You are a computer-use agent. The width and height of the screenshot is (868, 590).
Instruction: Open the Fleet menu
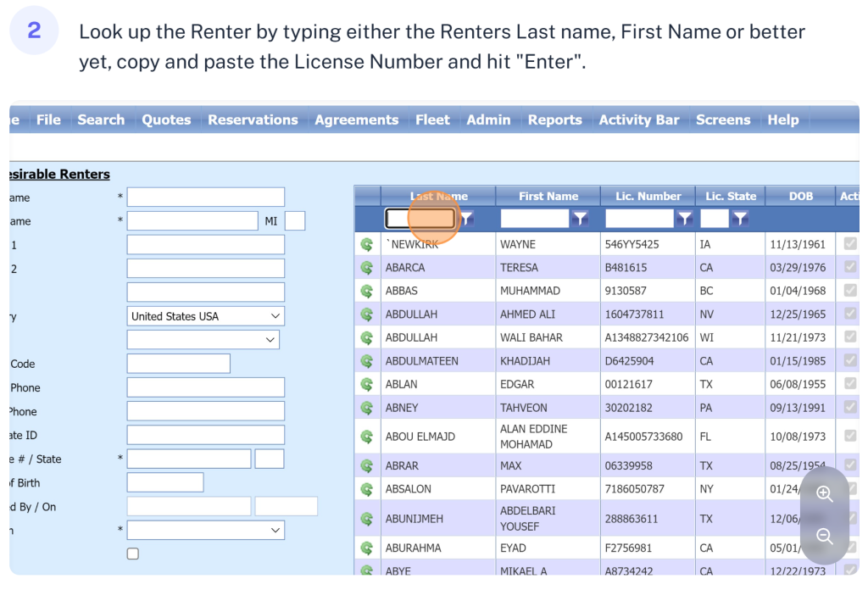point(432,120)
